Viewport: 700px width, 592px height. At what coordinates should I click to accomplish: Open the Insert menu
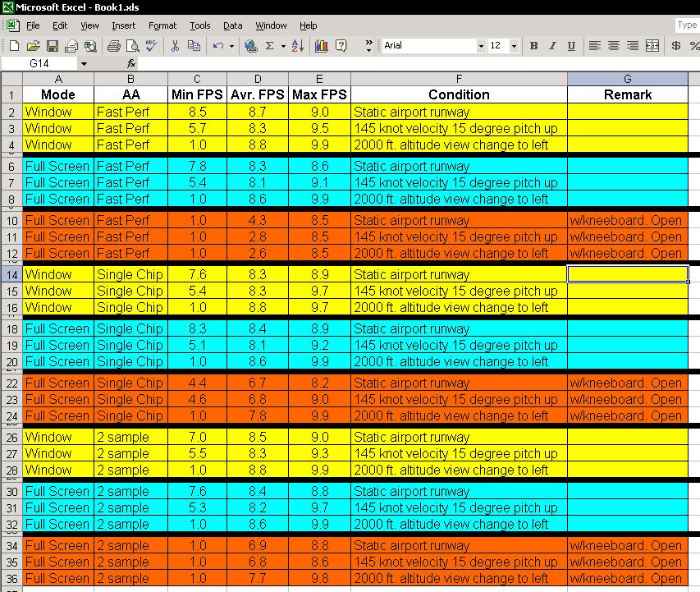click(123, 25)
